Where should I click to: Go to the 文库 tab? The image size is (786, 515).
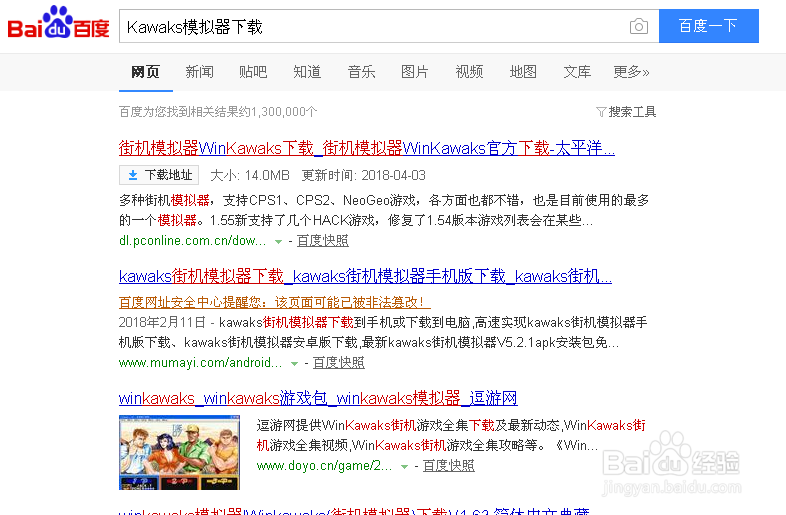click(577, 72)
